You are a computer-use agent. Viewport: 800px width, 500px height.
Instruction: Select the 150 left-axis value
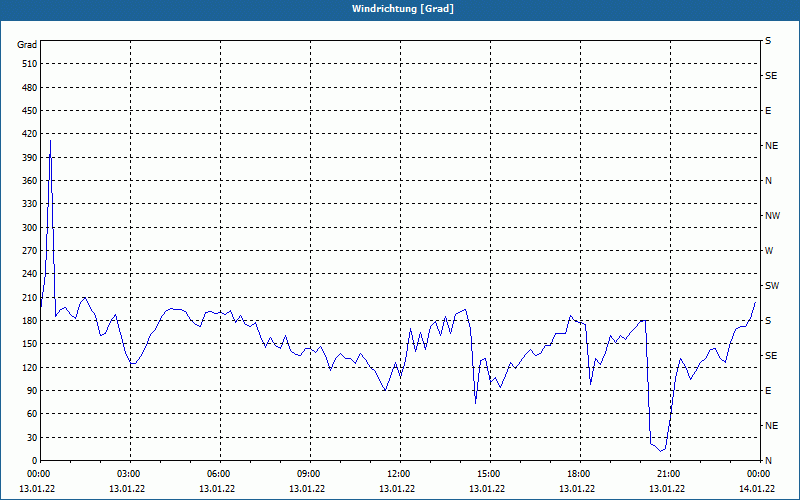click(30, 344)
